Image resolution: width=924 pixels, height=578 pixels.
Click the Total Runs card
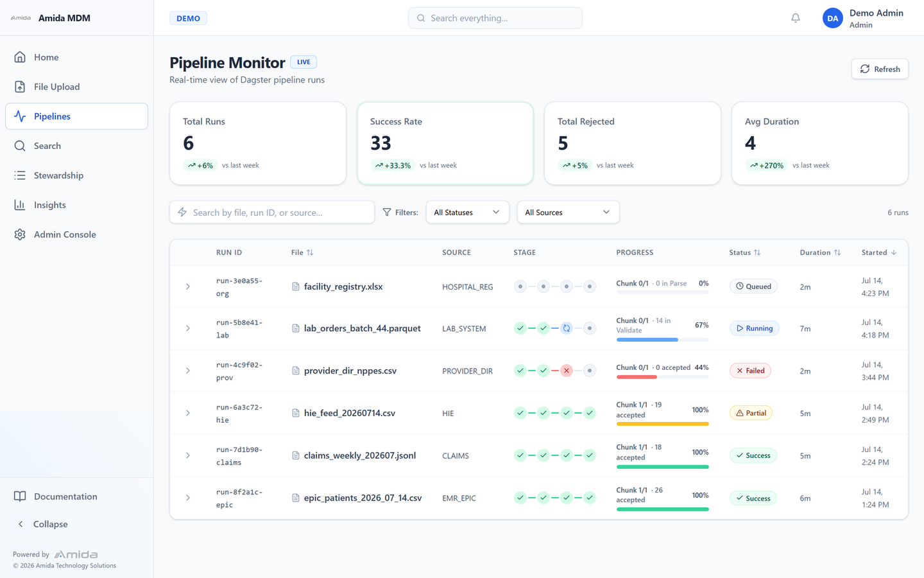[258, 143]
